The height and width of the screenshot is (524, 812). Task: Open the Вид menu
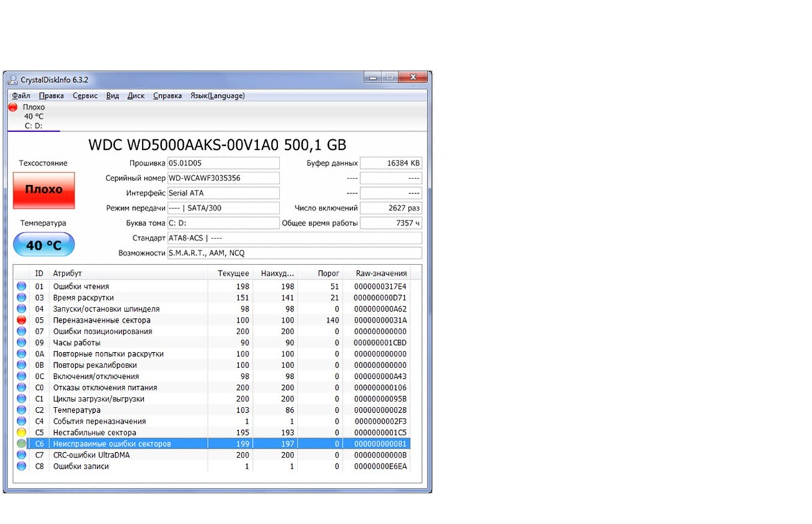point(112,96)
